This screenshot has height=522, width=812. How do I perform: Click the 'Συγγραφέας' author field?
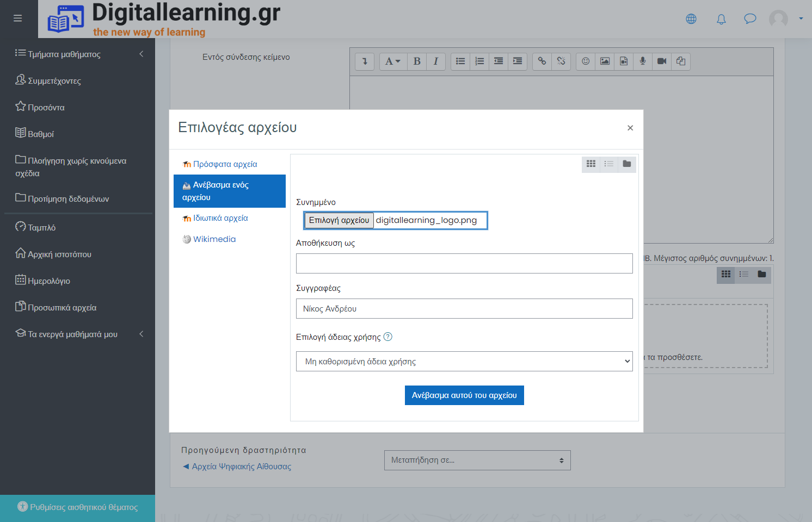(464, 309)
